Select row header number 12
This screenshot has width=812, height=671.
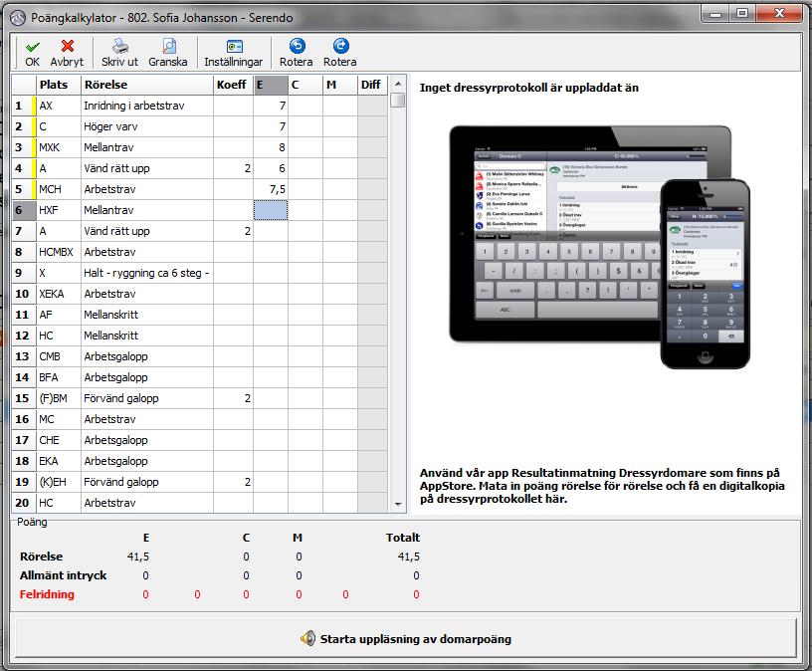[24, 335]
